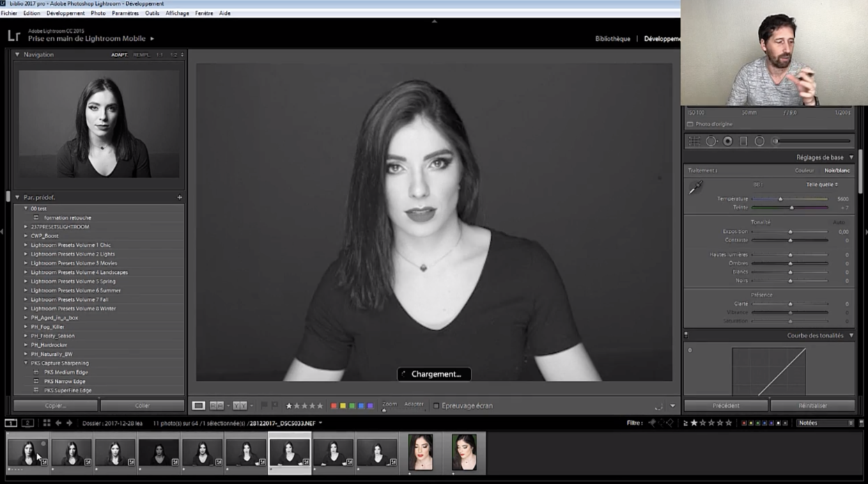868x484 pixels.
Task: Click the tone curve target adjustment point
Action: (690, 350)
